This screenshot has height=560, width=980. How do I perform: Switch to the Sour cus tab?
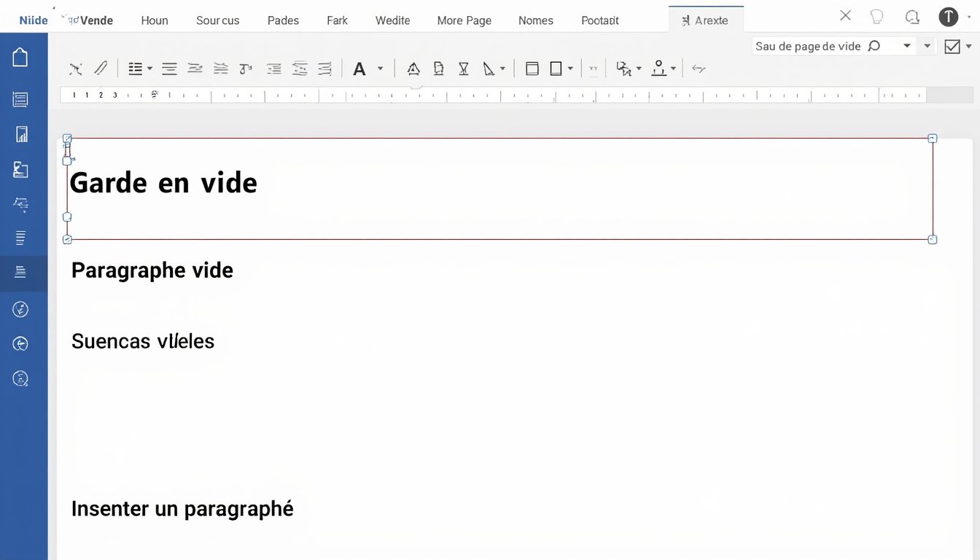point(217,20)
